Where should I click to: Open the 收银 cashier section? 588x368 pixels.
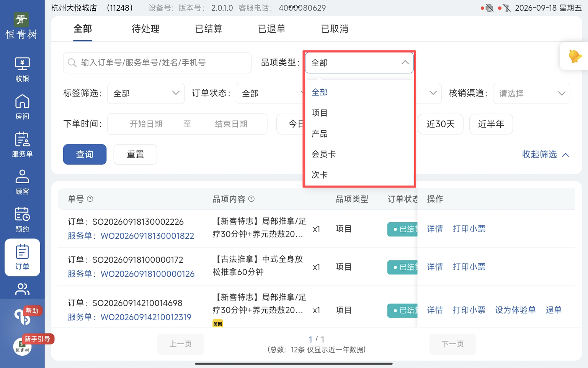click(x=22, y=70)
